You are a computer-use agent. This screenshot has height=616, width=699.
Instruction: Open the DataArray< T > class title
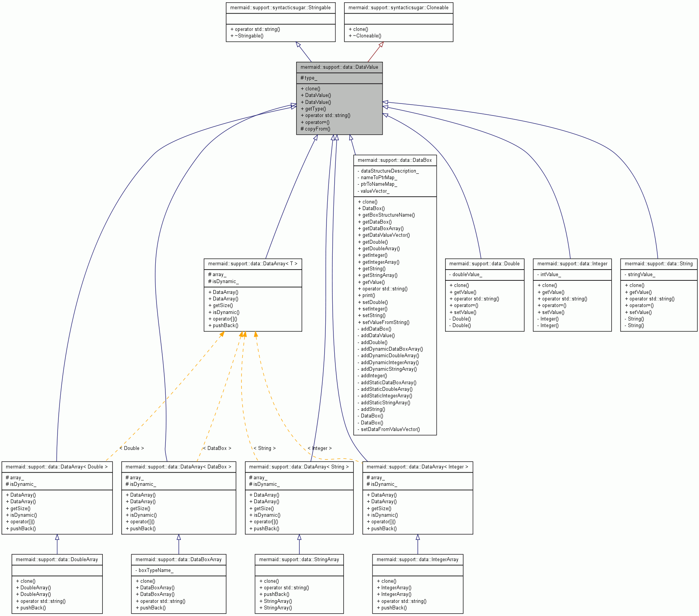coord(253,264)
